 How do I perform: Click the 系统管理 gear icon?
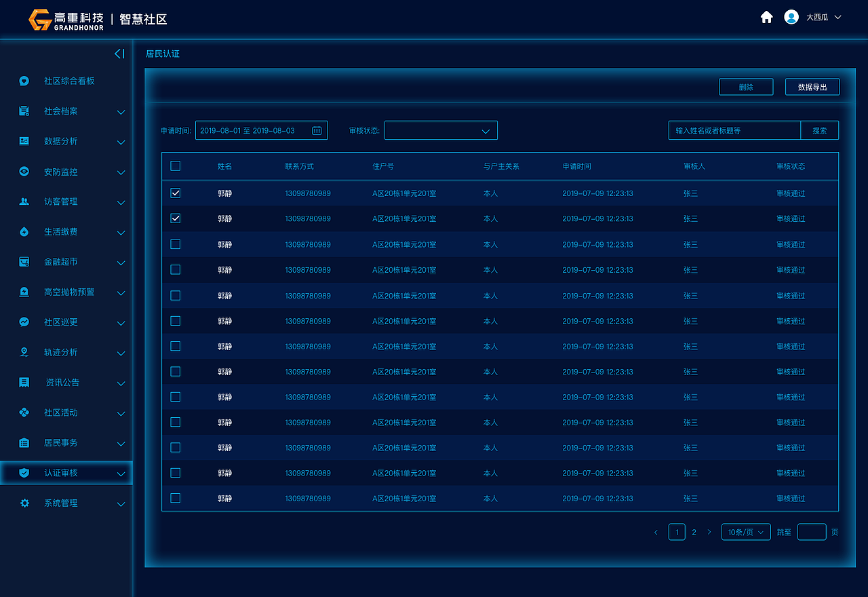(24, 503)
